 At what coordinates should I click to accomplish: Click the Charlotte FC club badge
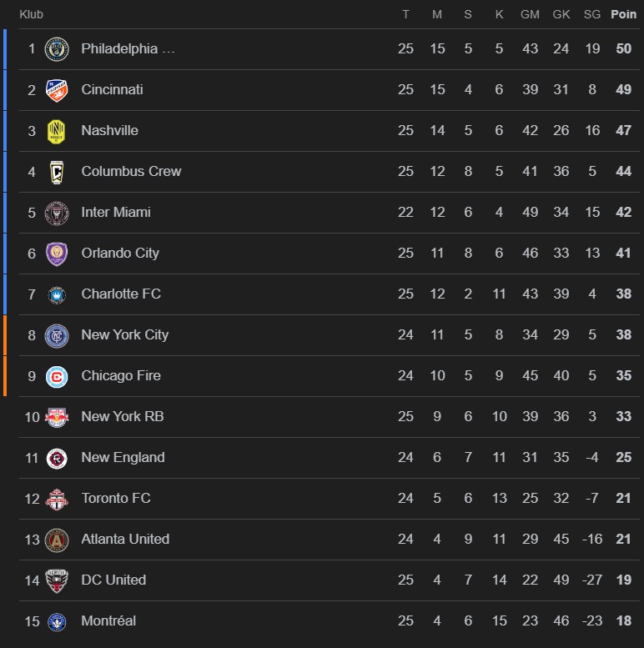click(x=57, y=294)
